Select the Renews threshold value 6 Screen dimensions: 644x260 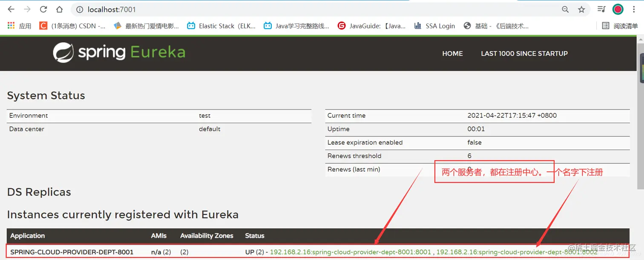point(469,156)
